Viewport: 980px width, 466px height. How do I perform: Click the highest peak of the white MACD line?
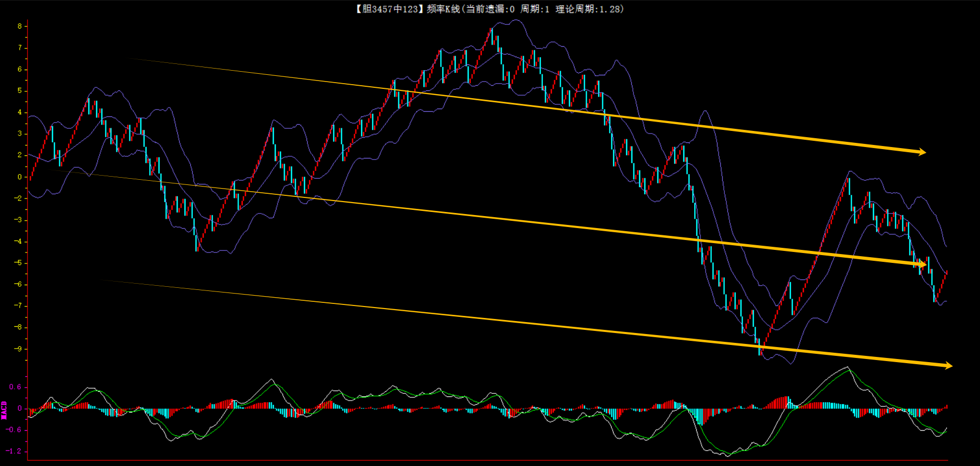[x=847, y=367]
